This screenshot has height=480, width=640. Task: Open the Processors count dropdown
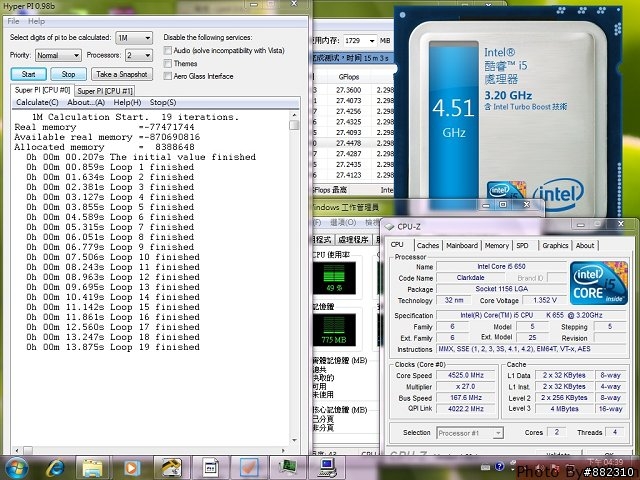coord(139,55)
